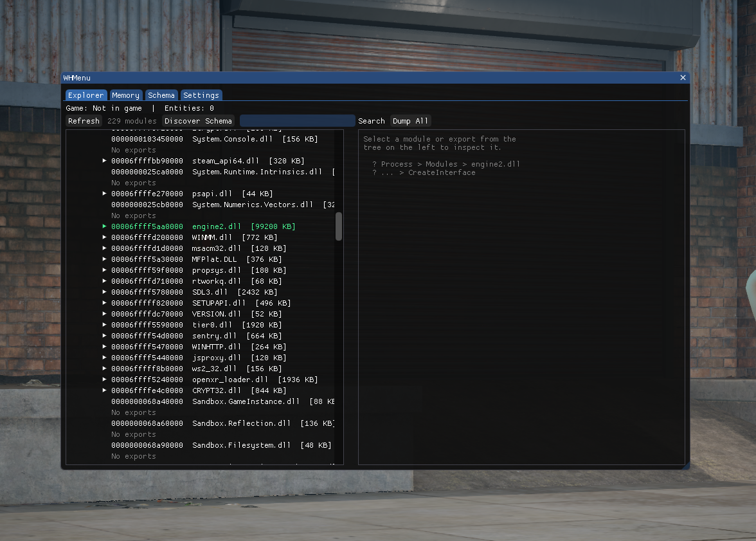Select the Sandbox.Filesystem.dll module row
Viewport: 756px width, 541px height.
click(221, 445)
